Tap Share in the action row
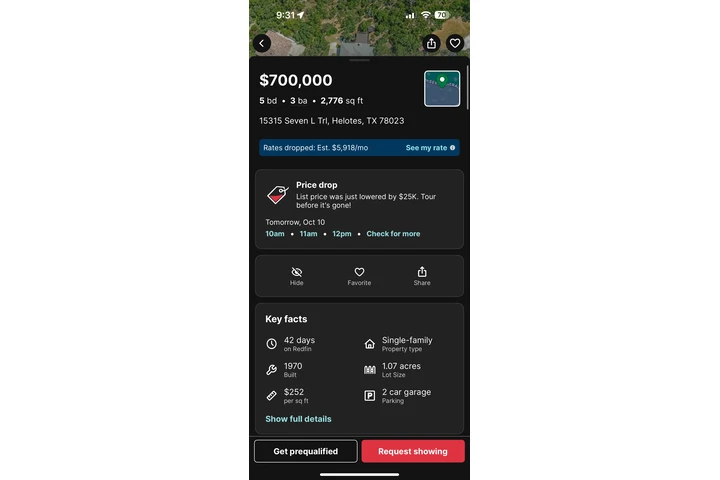 point(422,277)
